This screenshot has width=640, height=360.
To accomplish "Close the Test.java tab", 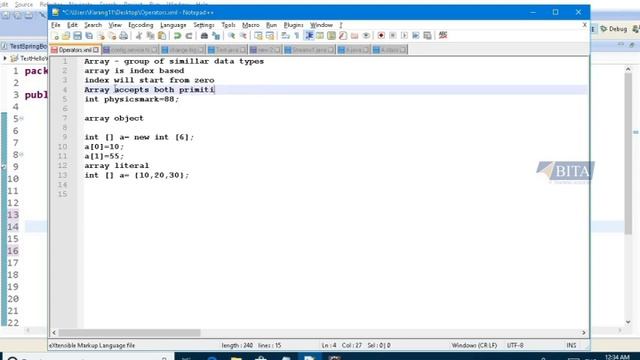I will pos(243,50).
